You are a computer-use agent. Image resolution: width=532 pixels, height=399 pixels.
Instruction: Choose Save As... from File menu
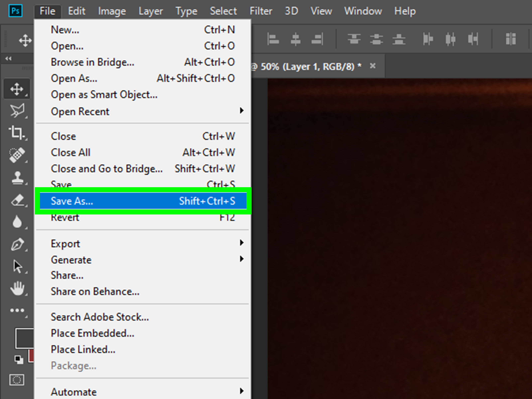coord(143,201)
